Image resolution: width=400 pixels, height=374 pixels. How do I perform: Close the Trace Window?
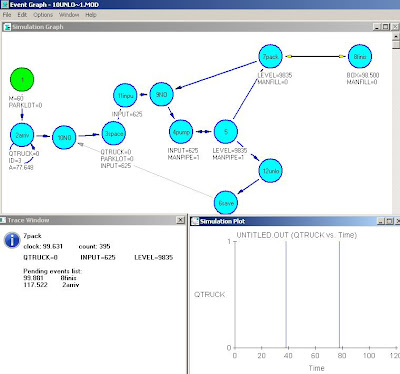tap(180, 220)
